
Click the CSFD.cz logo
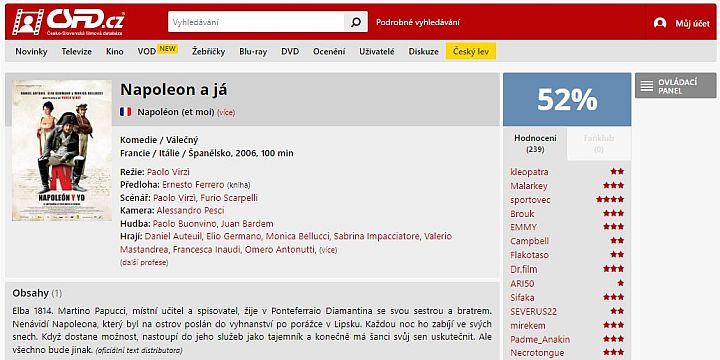click(x=68, y=22)
